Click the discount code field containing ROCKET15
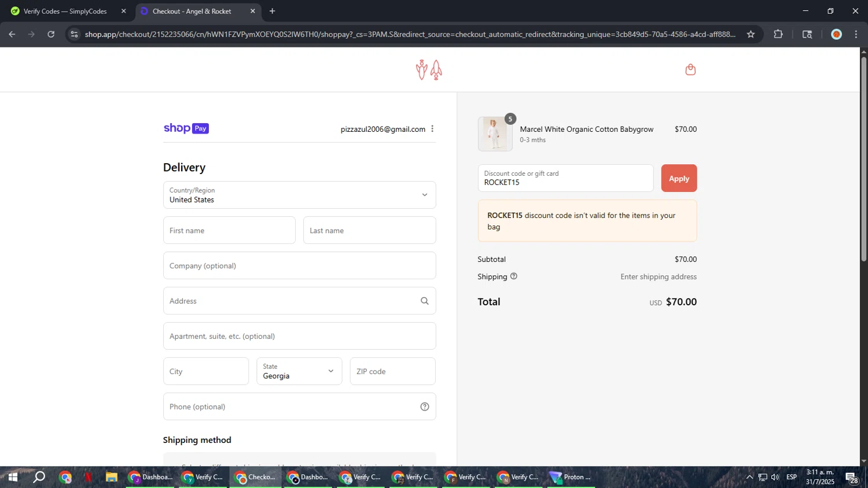The height and width of the screenshot is (488, 868). pos(565,178)
